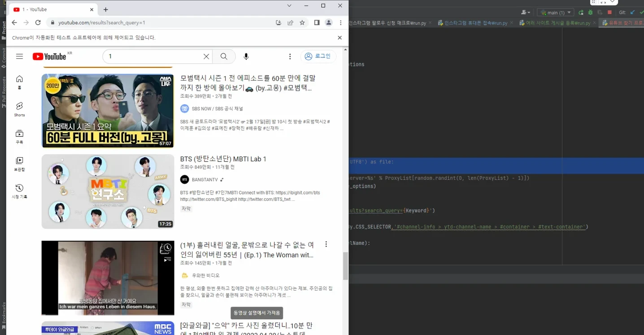
Task: Switch to '여러 사이트 게시글 등록\run.py' editor tab
Action: pyautogui.click(x=558, y=23)
